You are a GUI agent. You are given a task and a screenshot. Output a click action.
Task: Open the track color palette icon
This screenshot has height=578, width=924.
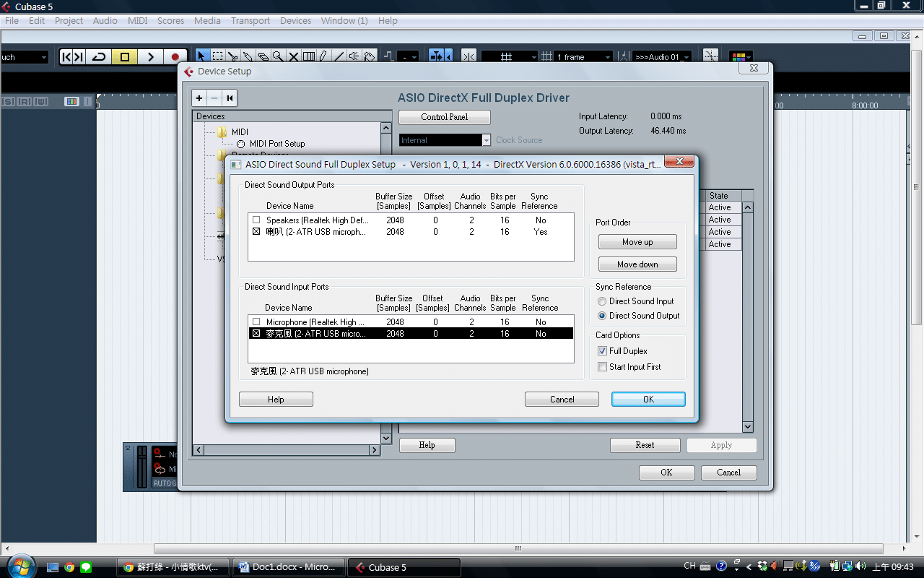738,56
